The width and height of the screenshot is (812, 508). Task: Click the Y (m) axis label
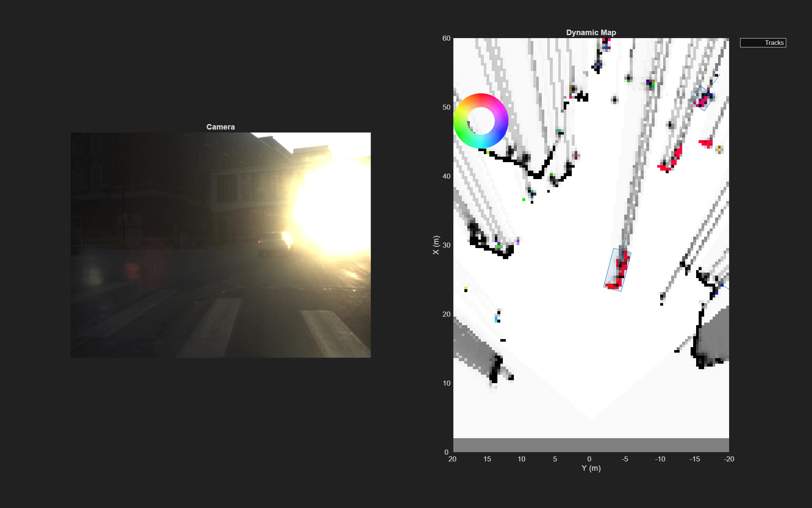(x=590, y=468)
